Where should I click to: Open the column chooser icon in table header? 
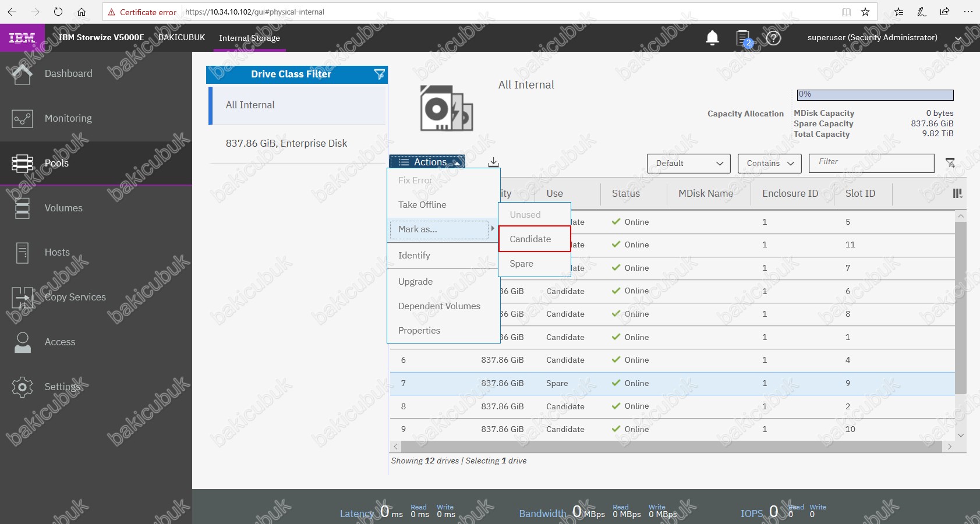click(957, 193)
